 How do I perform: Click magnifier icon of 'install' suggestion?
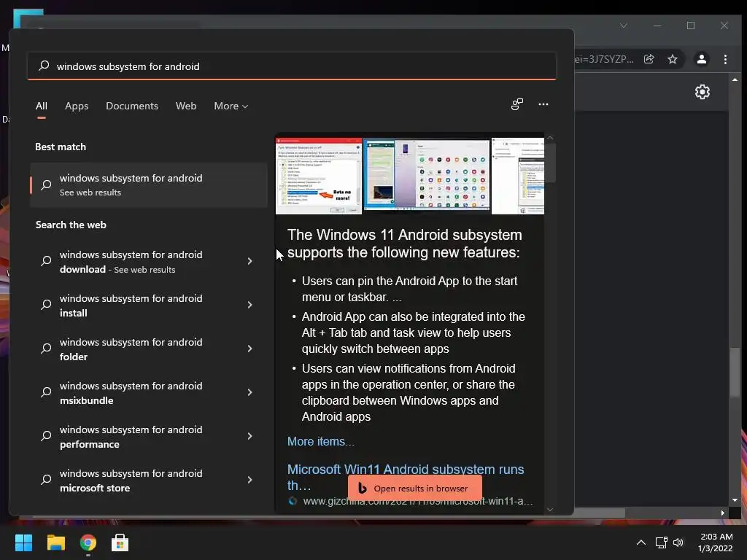(46, 304)
